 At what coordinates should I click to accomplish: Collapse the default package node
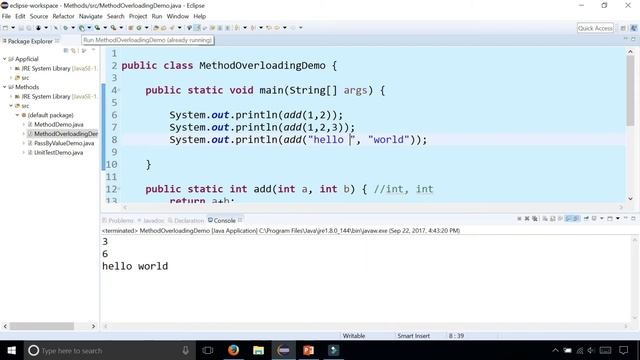click(x=18, y=115)
